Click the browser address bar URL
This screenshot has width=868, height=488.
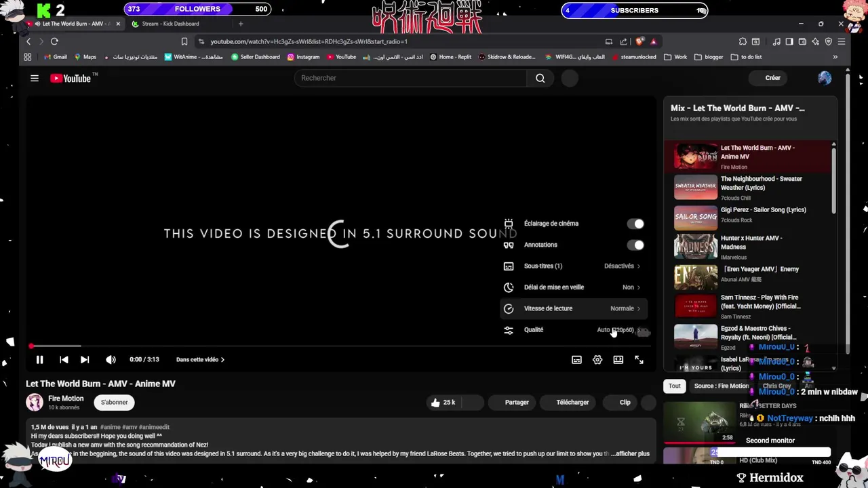(309, 41)
